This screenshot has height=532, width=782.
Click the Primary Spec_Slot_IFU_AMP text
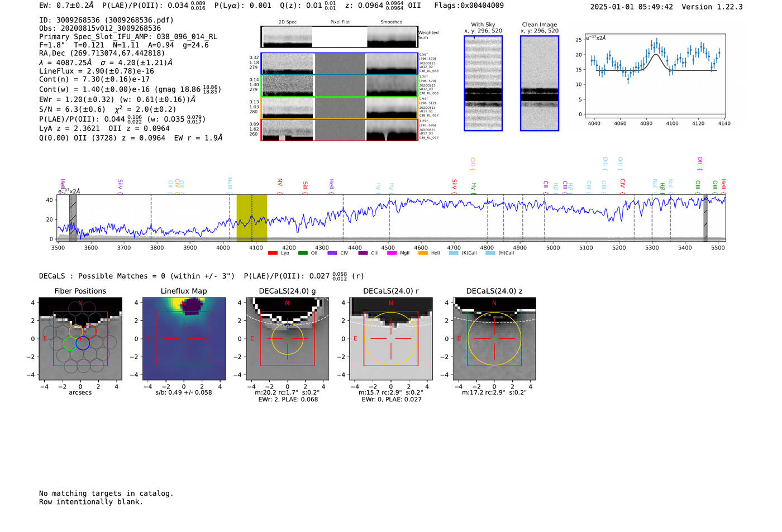click(128, 37)
